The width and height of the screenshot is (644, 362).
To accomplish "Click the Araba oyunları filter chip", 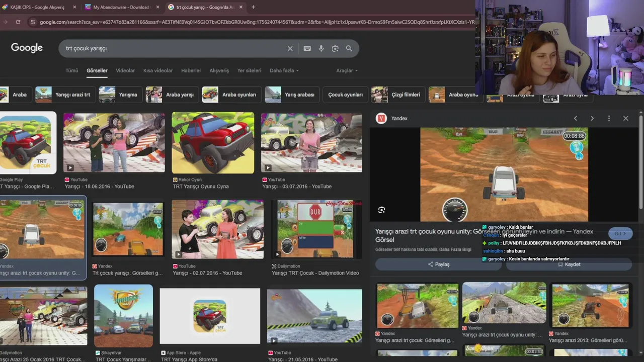I will (231, 95).
